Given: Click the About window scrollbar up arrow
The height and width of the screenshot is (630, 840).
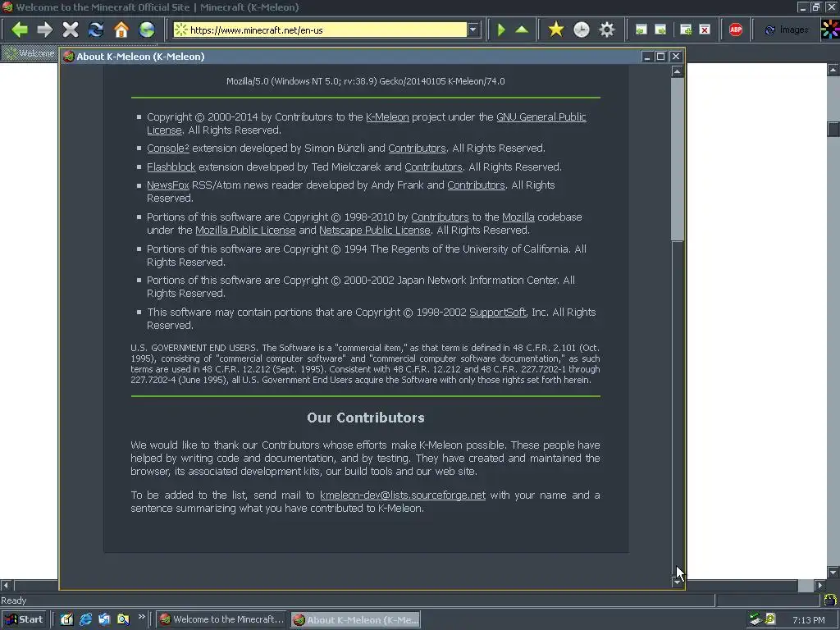Looking at the screenshot, I should 677,71.
